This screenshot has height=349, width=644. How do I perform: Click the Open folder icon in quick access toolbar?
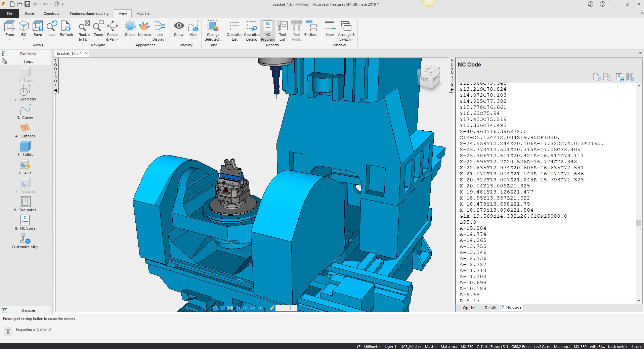pos(19,4)
